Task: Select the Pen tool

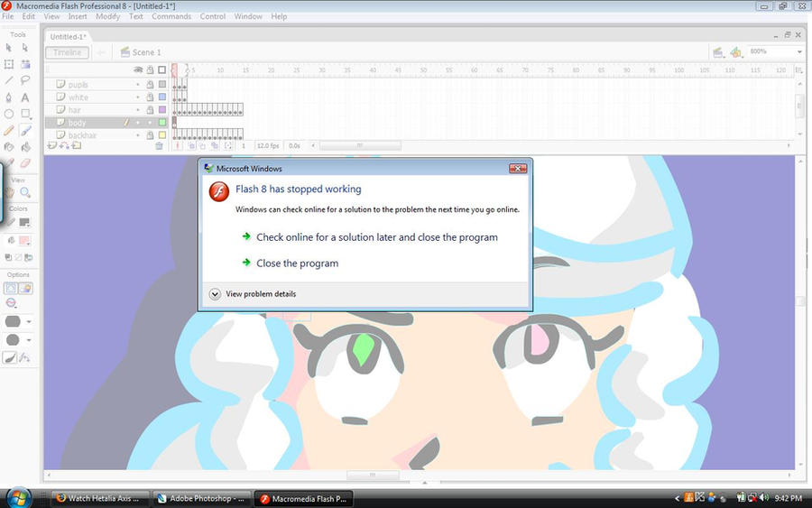Action: point(9,97)
